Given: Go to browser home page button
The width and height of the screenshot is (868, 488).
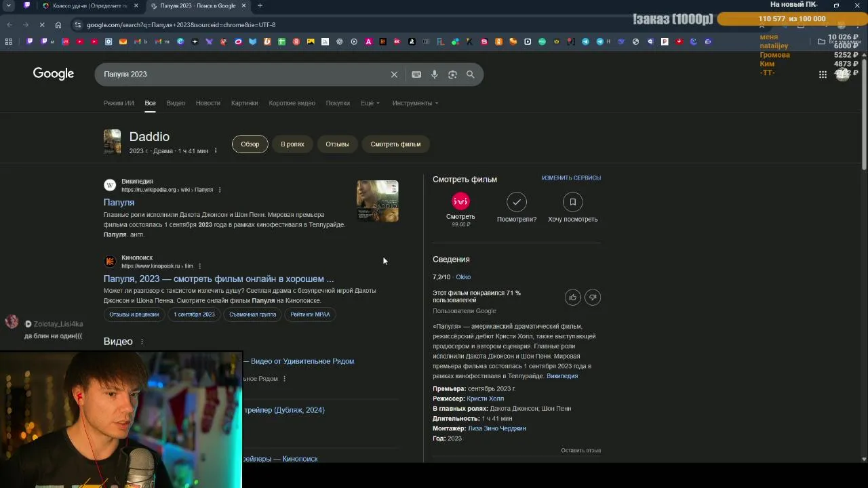Looking at the screenshot, I should (x=58, y=25).
